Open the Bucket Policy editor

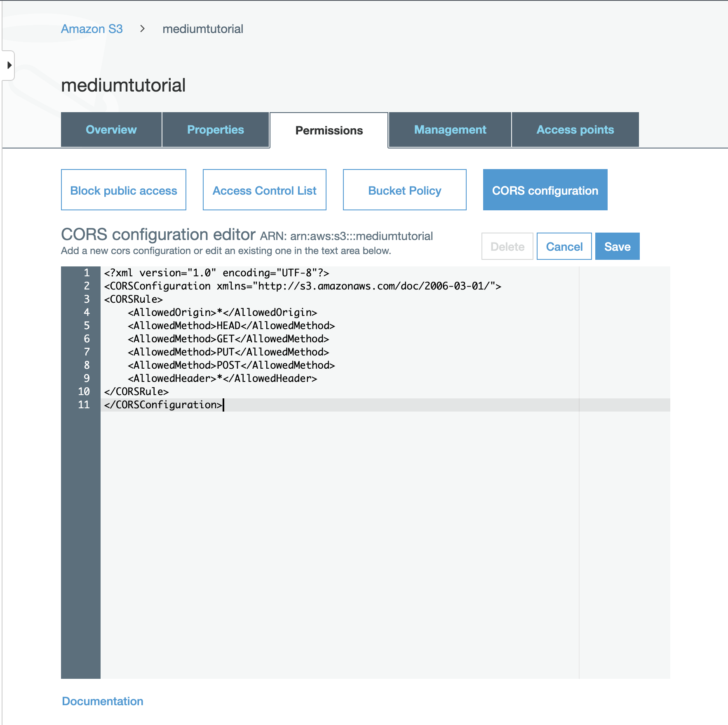click(x=405, y=190)
